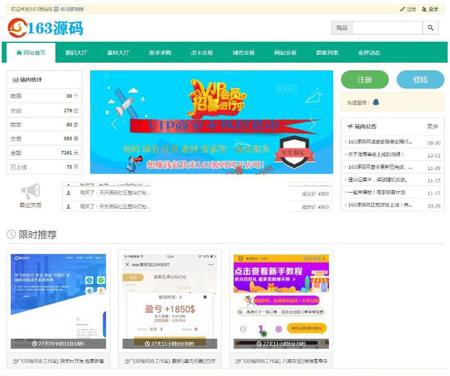Open the 点击查看新手教程 product thumbnail
Screen dimensions: 450x376
click(x=281, y=301)
